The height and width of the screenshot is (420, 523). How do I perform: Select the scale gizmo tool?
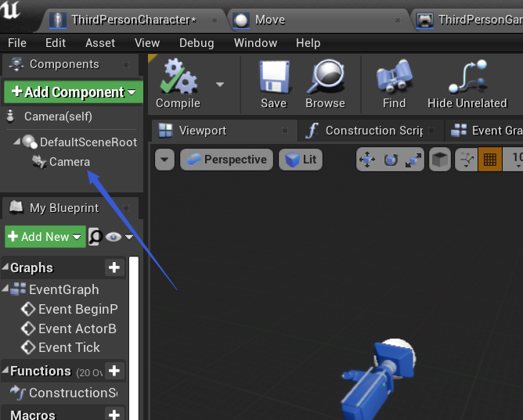click(413, 160)
